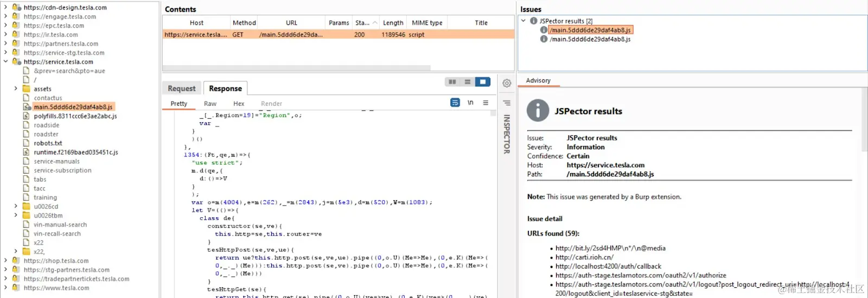Switch to Pretty view
The height and width of the screenshot is (298, 868).
[179, 104]
